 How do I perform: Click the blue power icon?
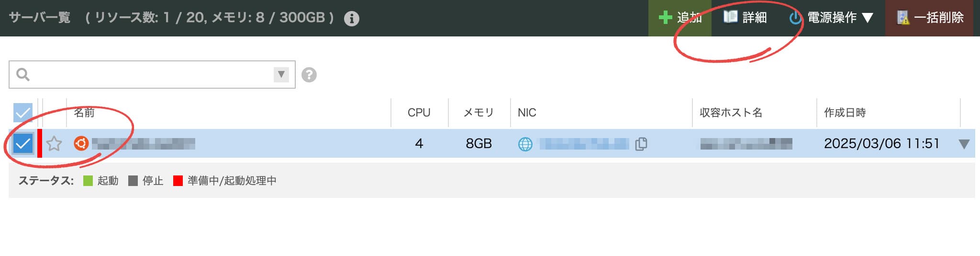pos(795,18)
